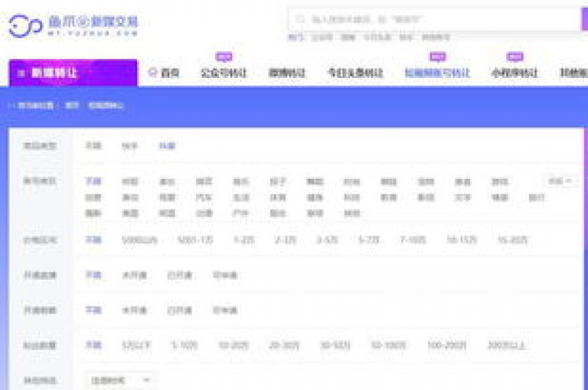Open the 公众号转让 tab

click(224, 73)
